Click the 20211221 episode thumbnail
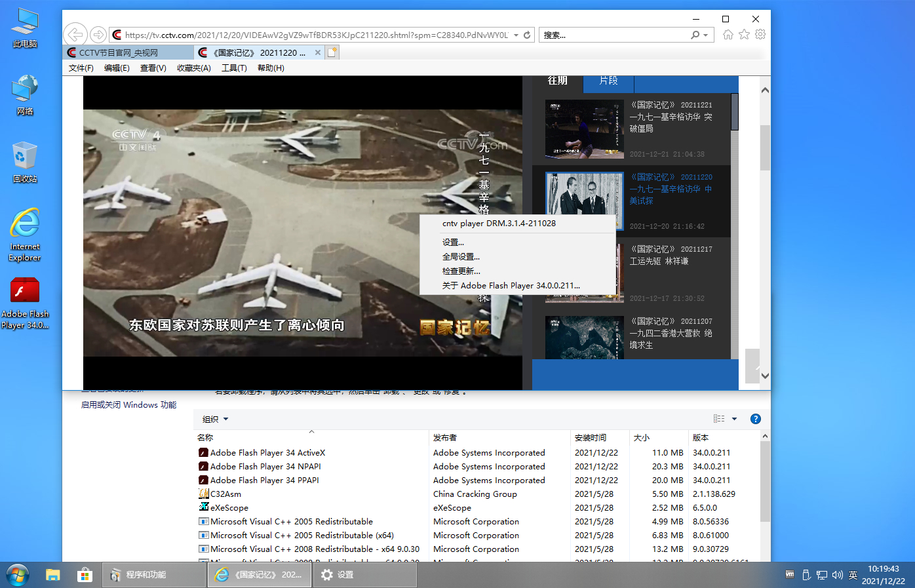 (x=584, y=129)
